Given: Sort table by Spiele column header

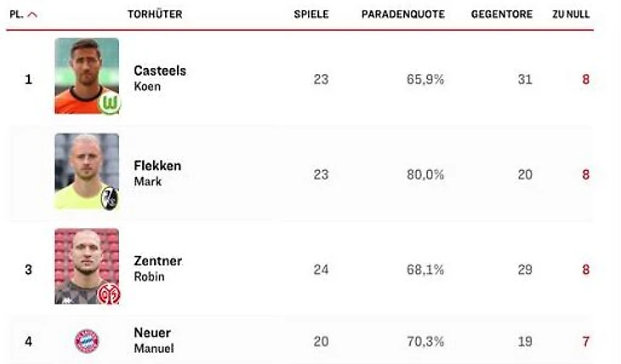Looking at the screenshot, I should [311, 14].
